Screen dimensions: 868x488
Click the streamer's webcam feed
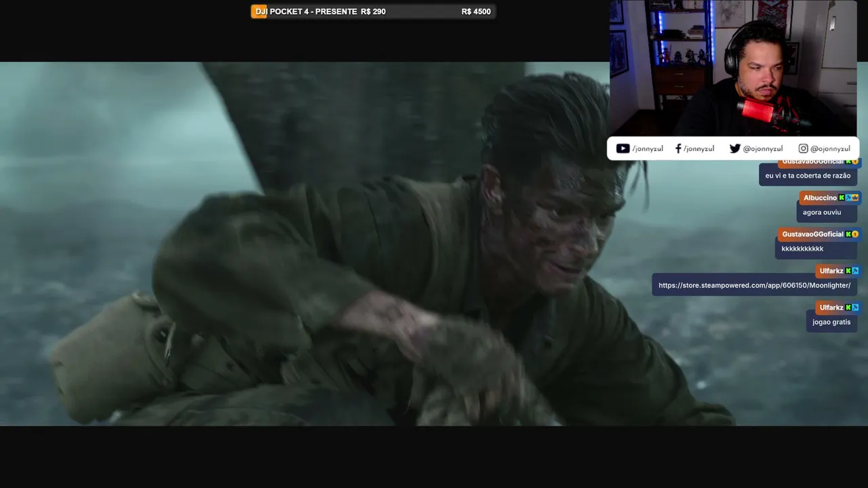(x=733, y=68)
